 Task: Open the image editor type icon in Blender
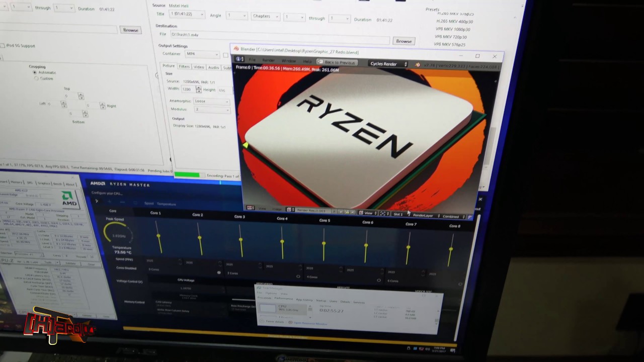tap(250, 208)
